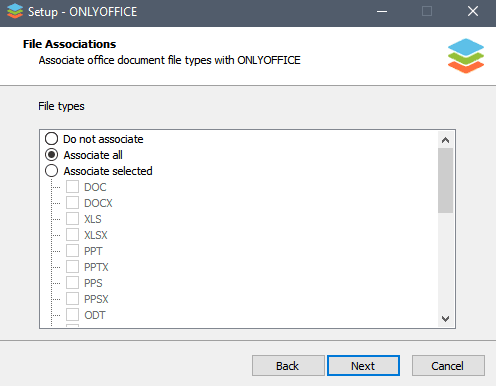This screenshot has width=496, height=386.
Task: Click the ONLYOFFICE logo in header
Action: pyautogui.click(x=466, y=56)
